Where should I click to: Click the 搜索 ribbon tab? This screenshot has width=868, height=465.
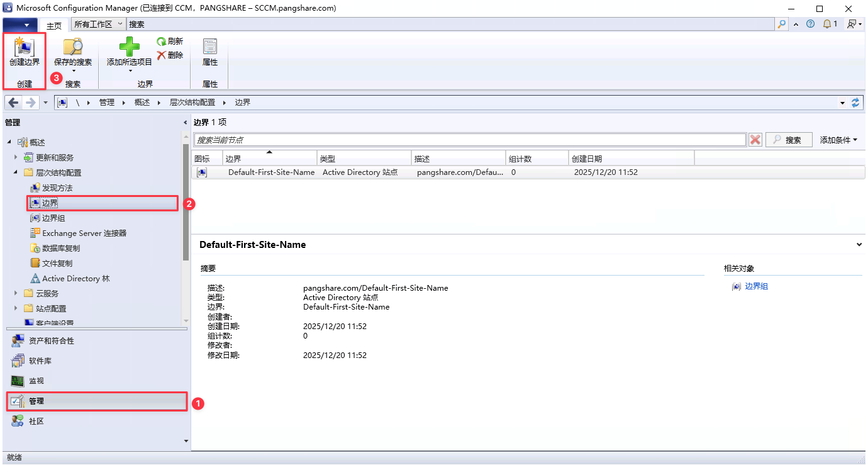136,24
